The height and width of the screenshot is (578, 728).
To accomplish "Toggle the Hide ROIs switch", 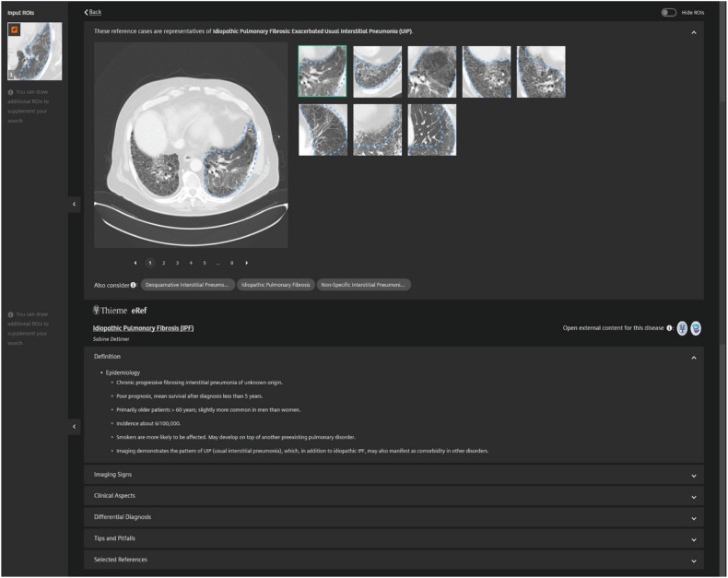I will point(668,12).
